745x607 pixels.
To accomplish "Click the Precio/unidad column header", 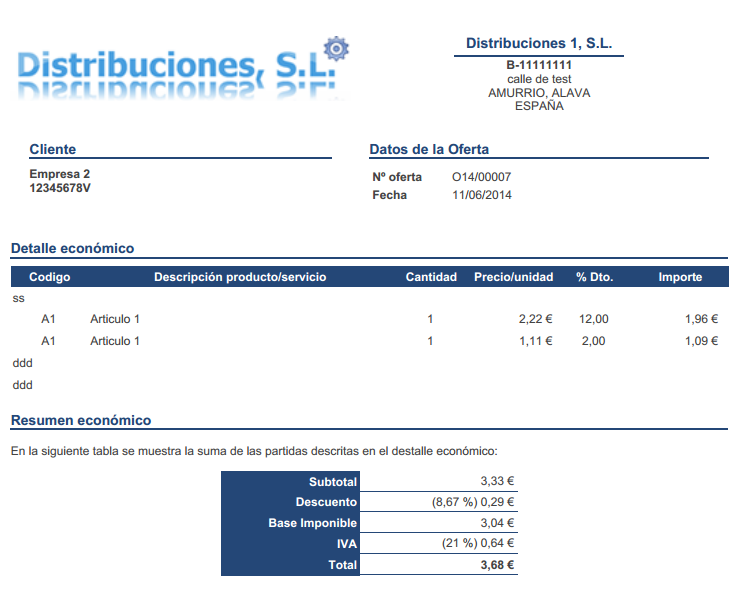I will pyautogui.click(x=514, y=277).
